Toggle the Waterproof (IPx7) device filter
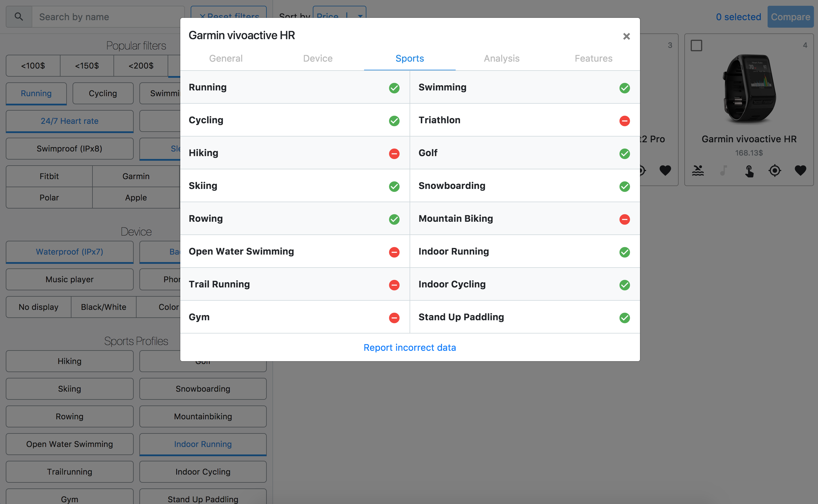This screenshot has height=504, width=818. coord(69,252)
